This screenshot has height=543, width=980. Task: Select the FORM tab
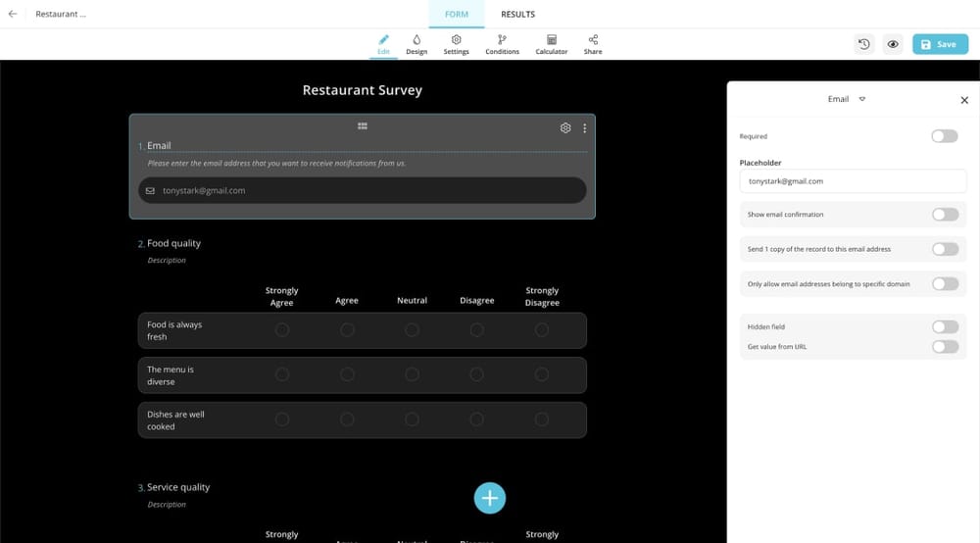click(457, 15)
